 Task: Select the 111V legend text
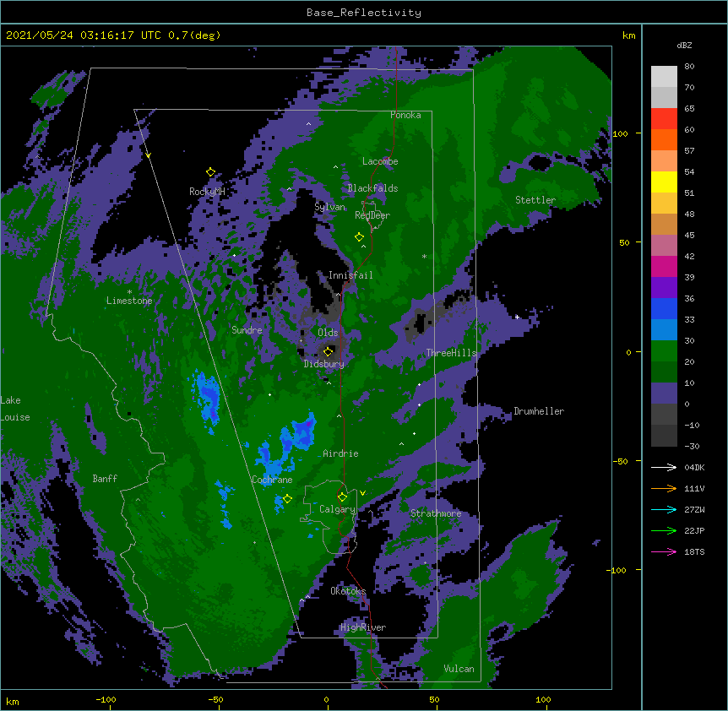pyautogui.click(x=694, y=488)
